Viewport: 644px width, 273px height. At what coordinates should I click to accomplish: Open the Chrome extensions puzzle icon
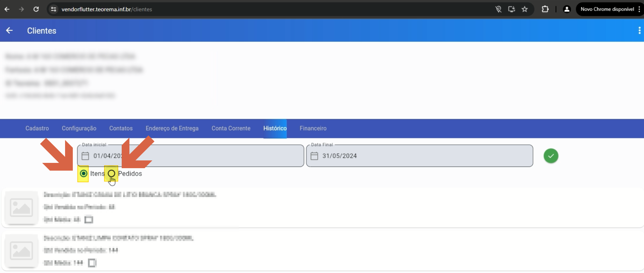click(x=545, y=9)
